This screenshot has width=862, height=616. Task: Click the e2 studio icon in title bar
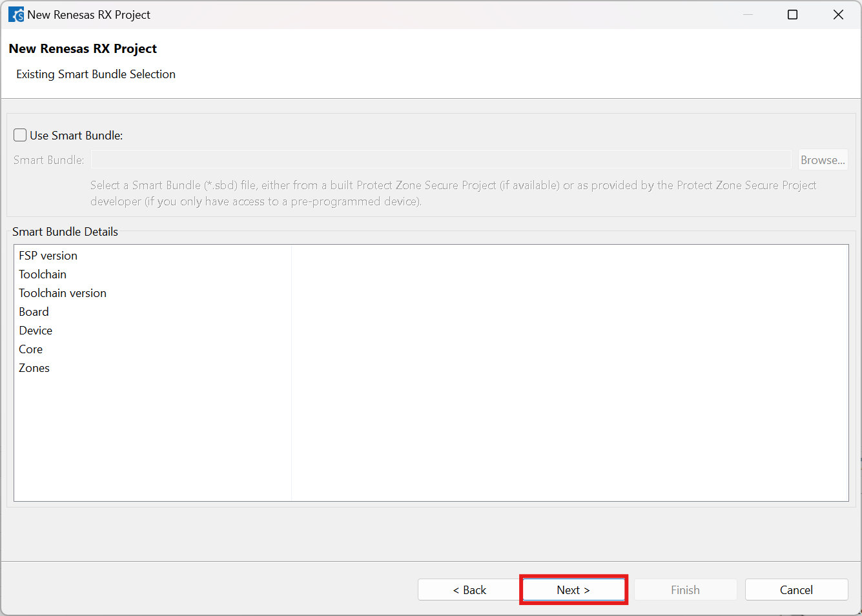(15, 14)
